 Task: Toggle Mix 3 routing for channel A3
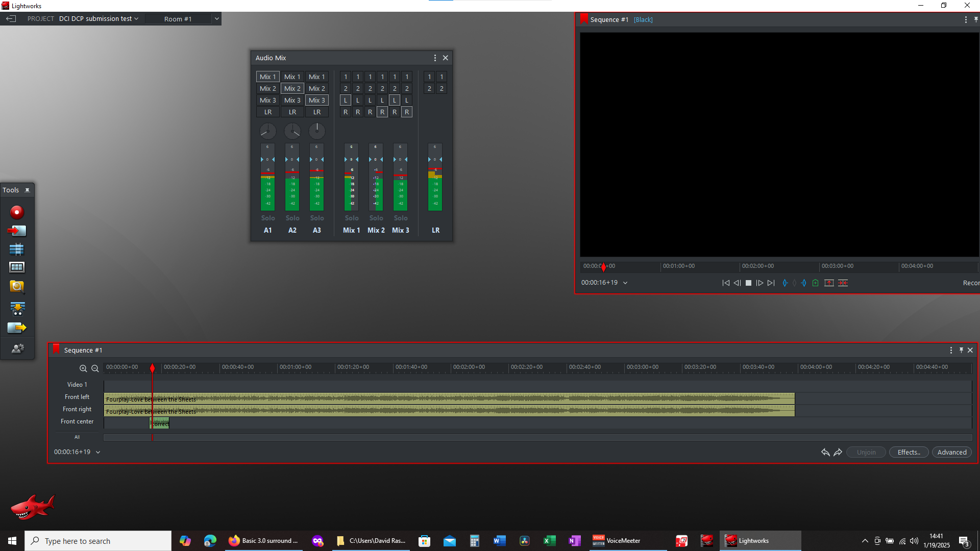tap(317, 101)
